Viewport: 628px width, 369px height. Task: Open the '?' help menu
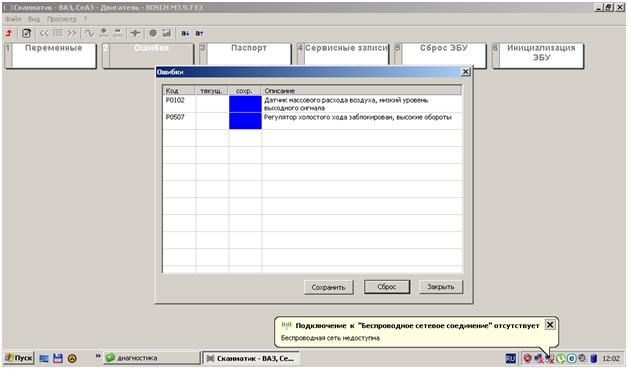pyautogui.click(x=85, y=19)
